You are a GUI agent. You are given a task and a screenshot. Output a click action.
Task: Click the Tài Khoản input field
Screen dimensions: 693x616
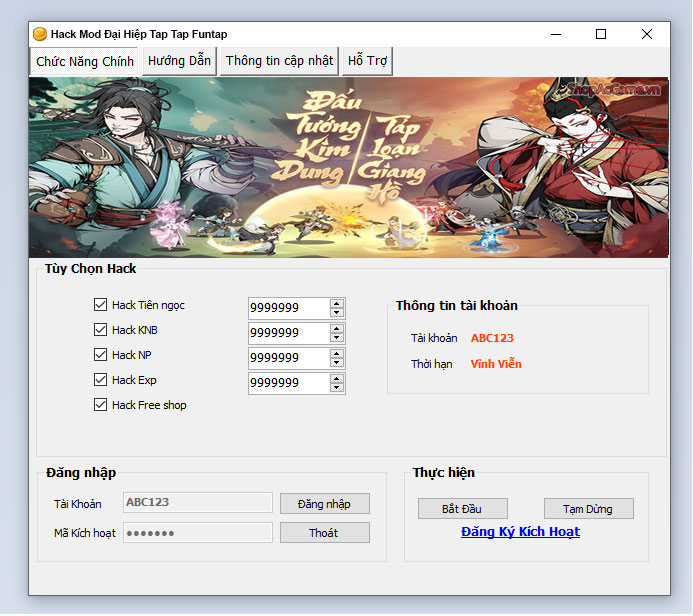point(198,503)
